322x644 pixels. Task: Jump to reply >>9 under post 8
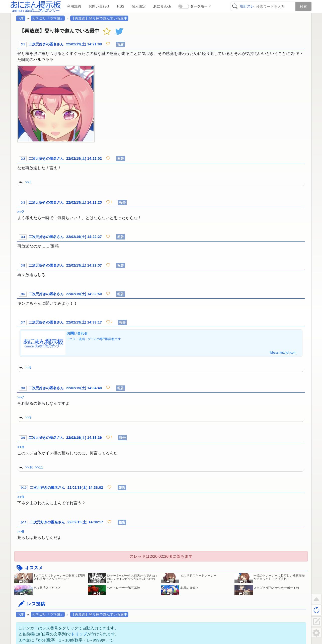[28, 417]
